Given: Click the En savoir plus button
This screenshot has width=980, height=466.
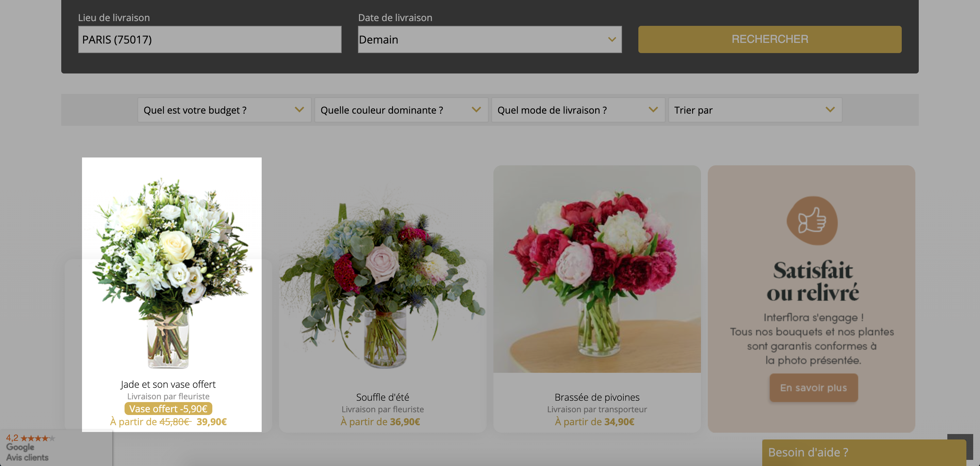Looking at the screenshot, I should pos(813,388).
